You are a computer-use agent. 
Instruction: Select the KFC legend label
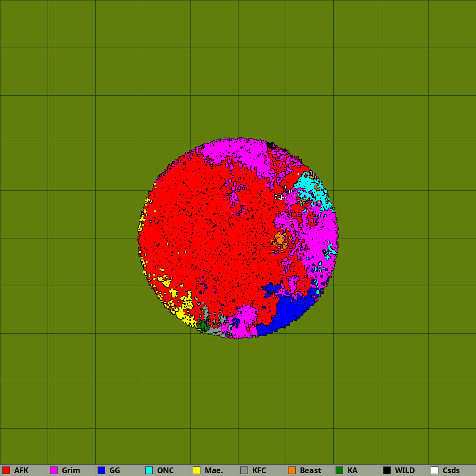click(x=259, y=471)
